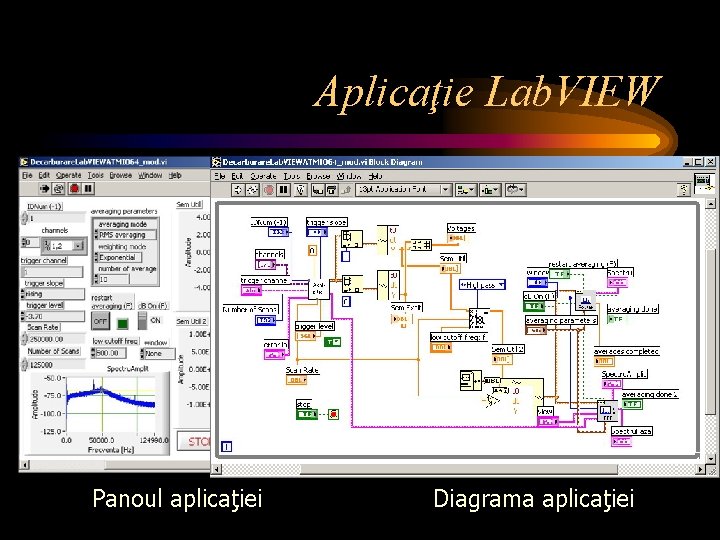Click the loop iteration terminal 'i' in the diagram
Image resolution: width=720 pixels, height=540 pixels.
[x=227, y=446]
